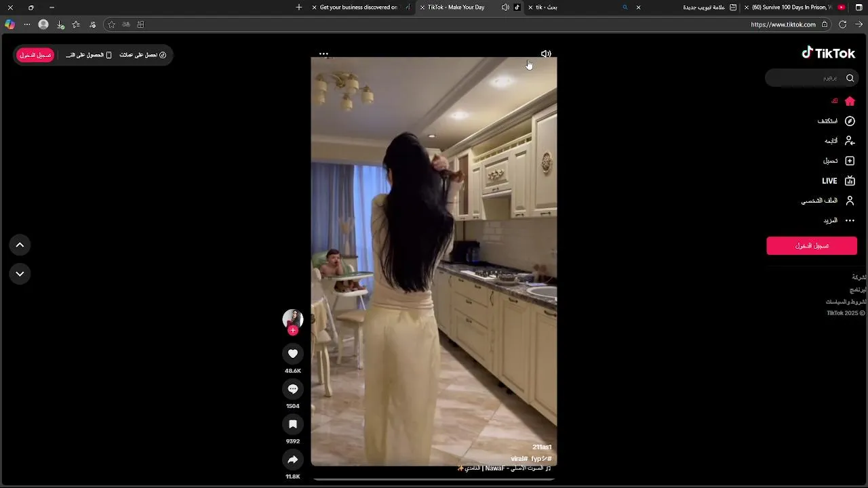Viewport: 868px width, 488px height.
Task: Share the video via arrow icon
Action: click(x=293, y=460)
